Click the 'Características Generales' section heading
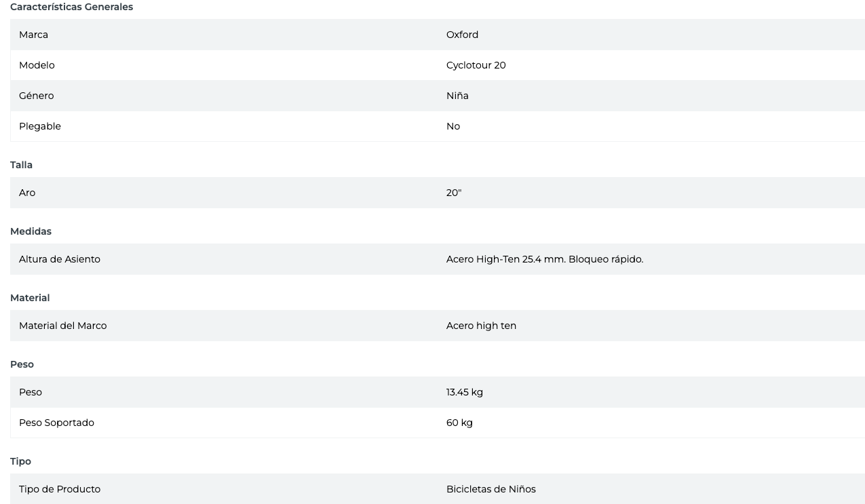Screen dimensions: 865x504 pyautogui.click(x=71, y=7)
